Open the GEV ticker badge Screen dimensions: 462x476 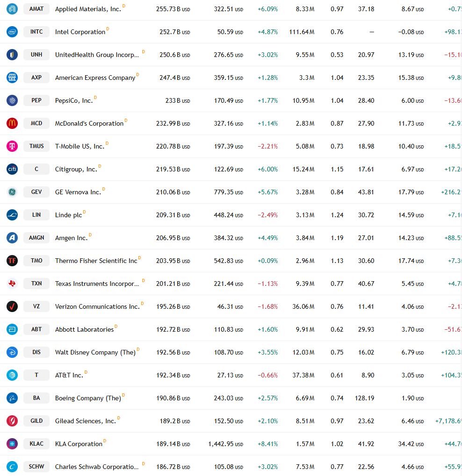[36, 192]
